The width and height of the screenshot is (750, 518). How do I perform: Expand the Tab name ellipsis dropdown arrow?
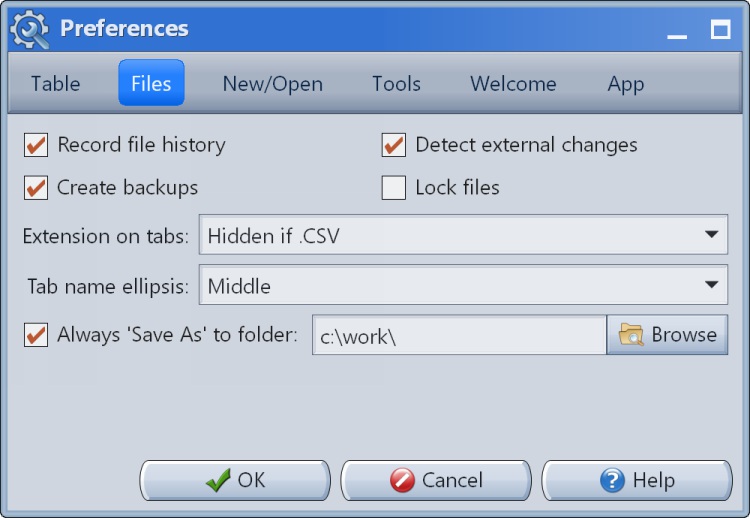(x=711, y=285)
